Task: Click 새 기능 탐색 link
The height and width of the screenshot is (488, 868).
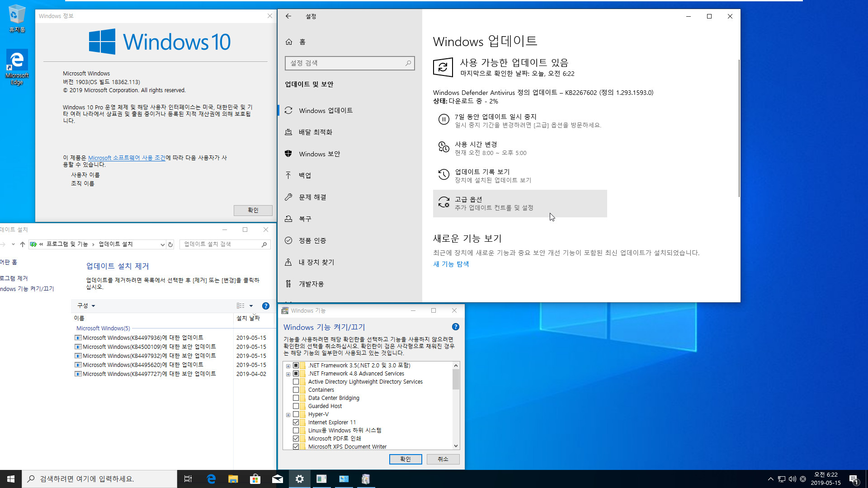Action: point(451,264)
